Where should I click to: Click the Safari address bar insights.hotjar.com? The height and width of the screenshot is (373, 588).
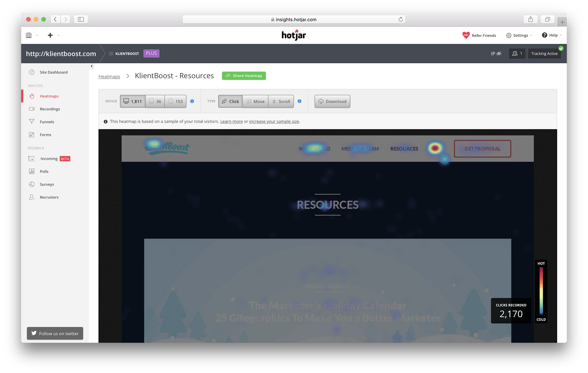pos(294,19)
